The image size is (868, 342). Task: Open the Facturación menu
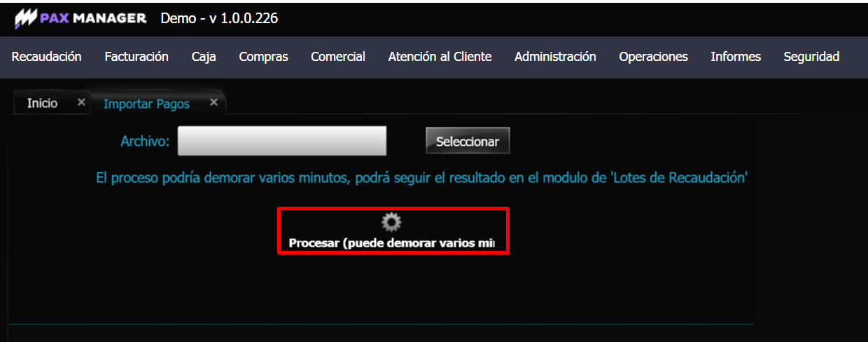tap(136, 57)
